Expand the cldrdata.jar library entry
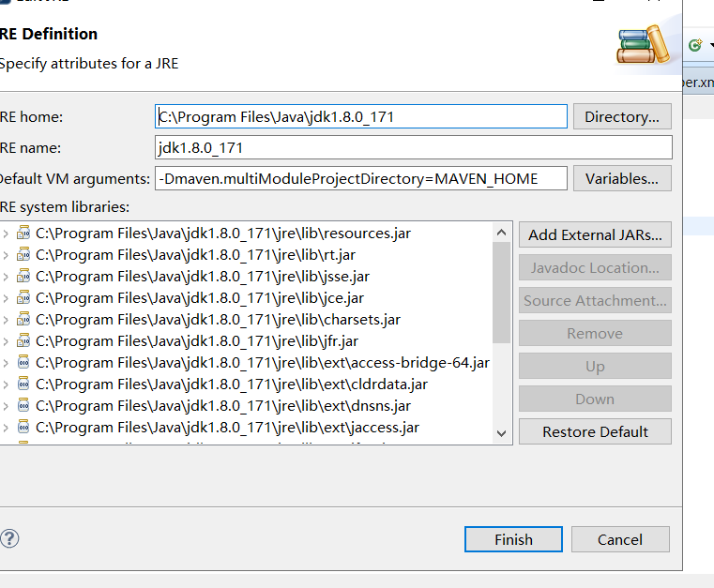 6,384
